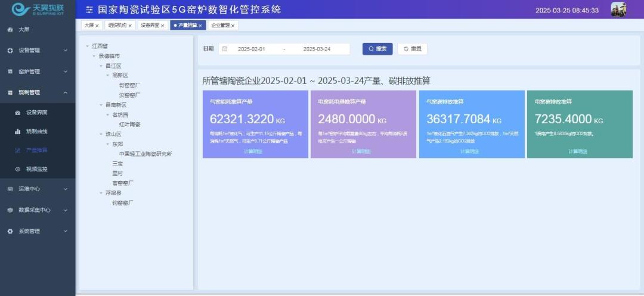Image resolution: width=644 pixels, height=296 pixels.
Task: Click the bar chart icon for 烧制曲线
Action: 18,131
